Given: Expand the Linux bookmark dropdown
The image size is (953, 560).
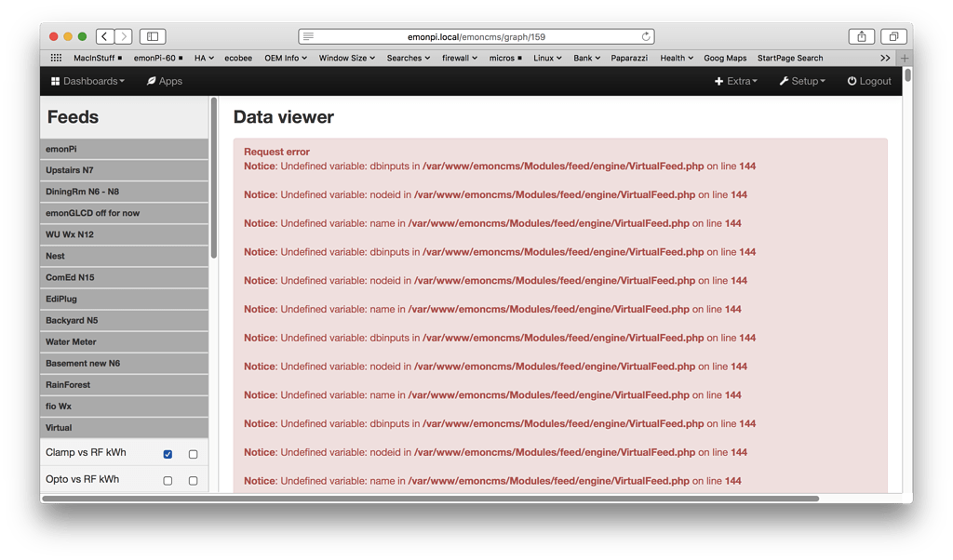Looking at the screenshot, I should click(x=547, y=58).
